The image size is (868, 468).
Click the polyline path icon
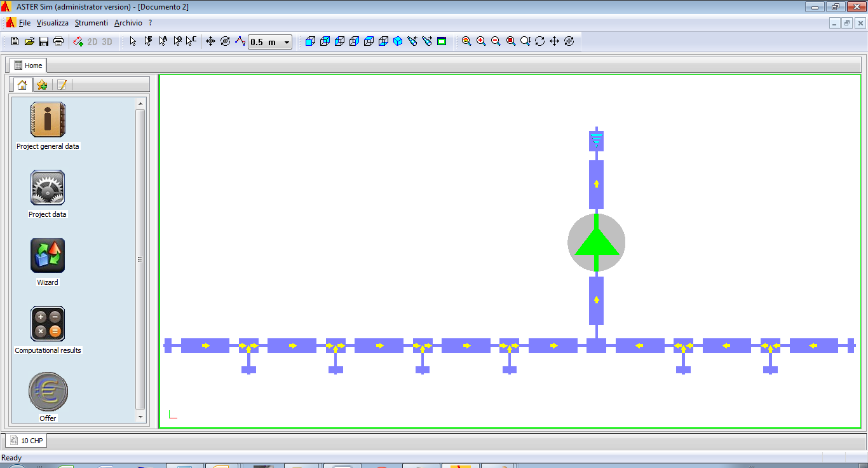coord(240,41)
